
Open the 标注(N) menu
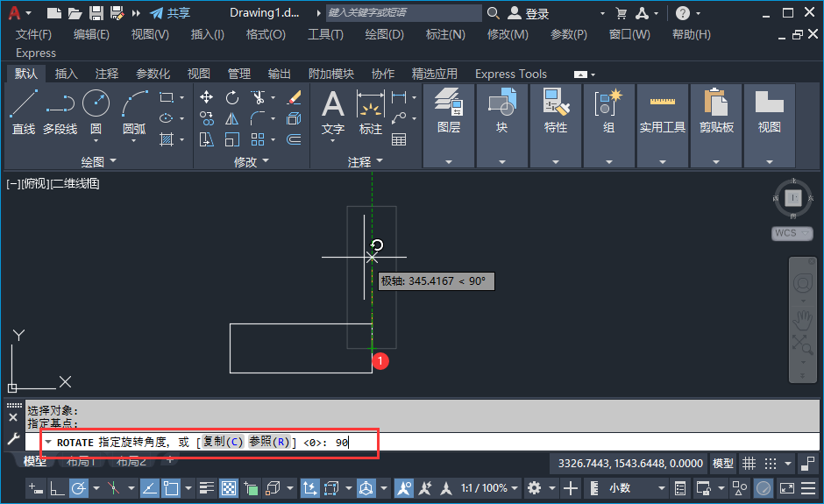coord(445,35)
